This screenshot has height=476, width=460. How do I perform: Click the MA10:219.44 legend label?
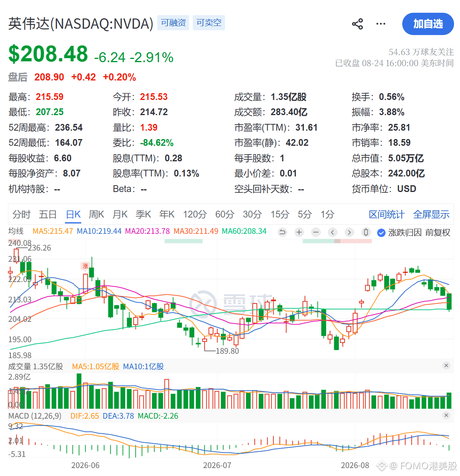(x=99, y=231)
